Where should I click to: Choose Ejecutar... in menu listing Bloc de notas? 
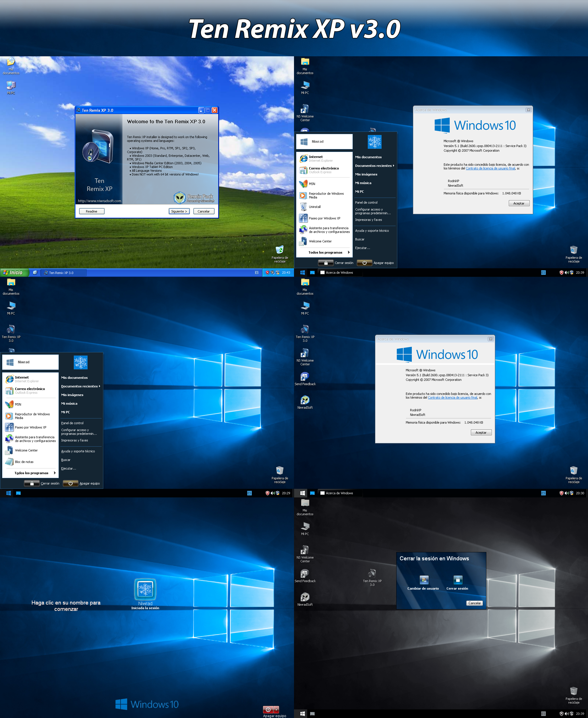click(x=68, y=469)
